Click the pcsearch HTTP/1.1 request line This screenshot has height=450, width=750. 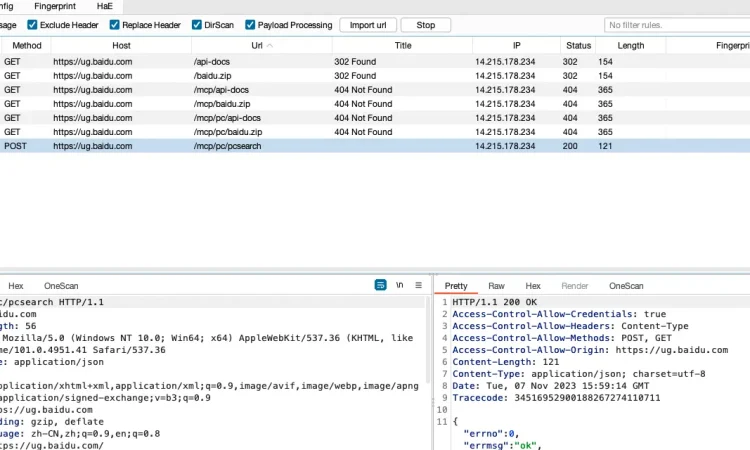pos(52,302)
